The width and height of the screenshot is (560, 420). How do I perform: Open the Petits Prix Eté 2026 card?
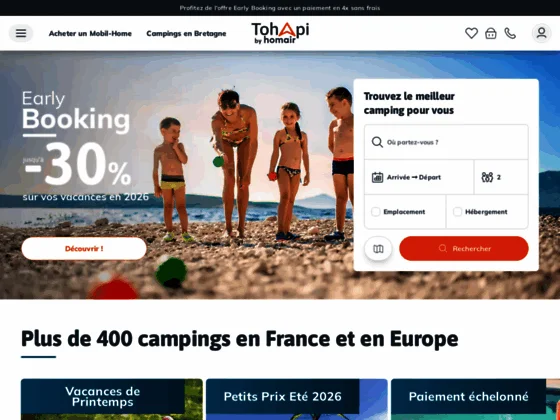(296, 399)
